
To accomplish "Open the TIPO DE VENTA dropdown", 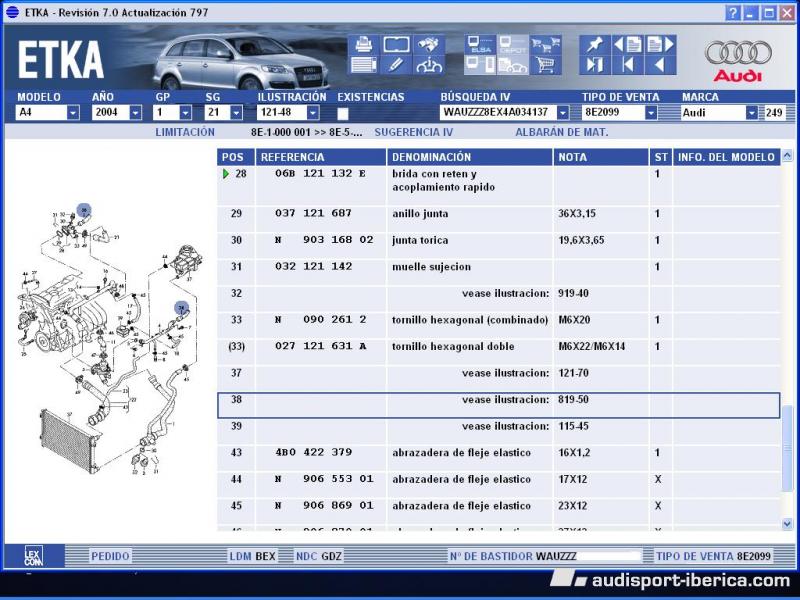I will click(x=651, y=113).
